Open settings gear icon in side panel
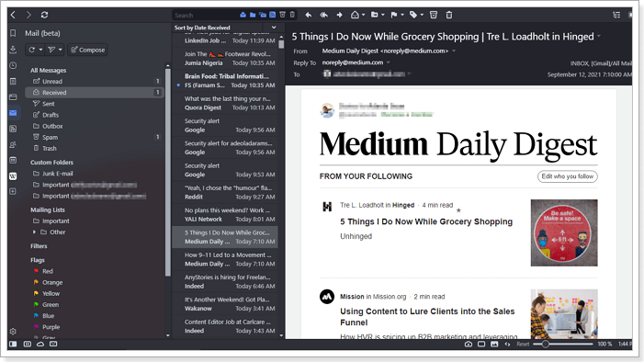The image size is (644, 362). point(13,331)
